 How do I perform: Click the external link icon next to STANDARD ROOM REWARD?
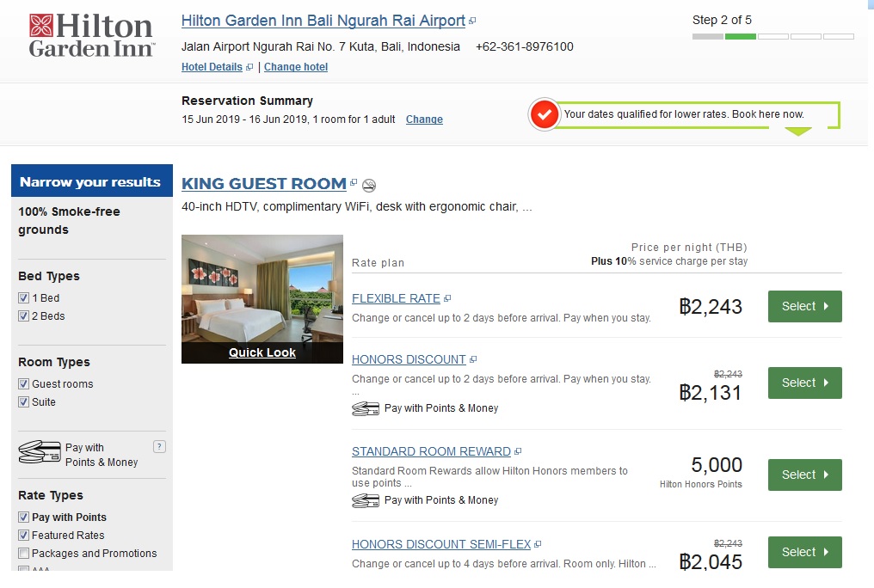click(517, 450)
